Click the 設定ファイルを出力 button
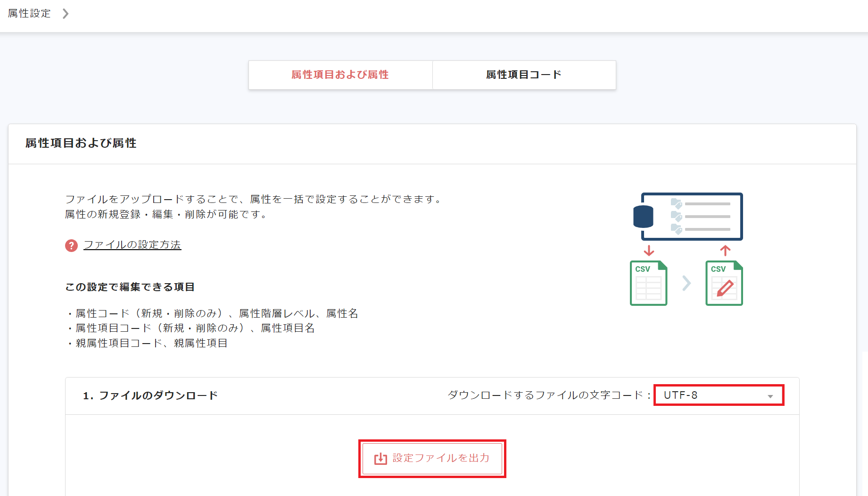 coord(432,458)
